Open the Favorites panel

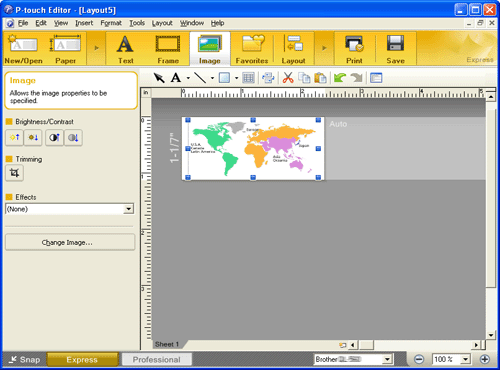[252, 49]
